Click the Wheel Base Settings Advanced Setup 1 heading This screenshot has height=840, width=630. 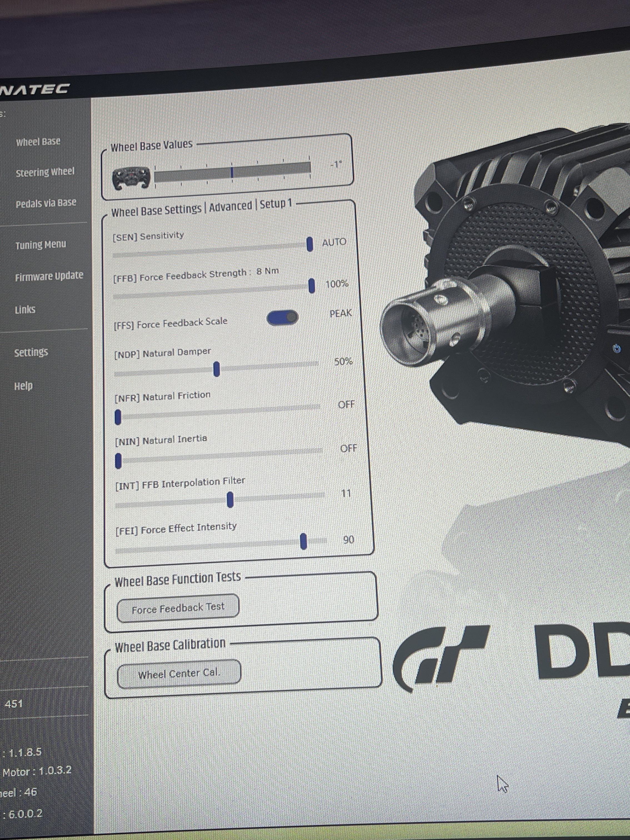pos(201,208)
